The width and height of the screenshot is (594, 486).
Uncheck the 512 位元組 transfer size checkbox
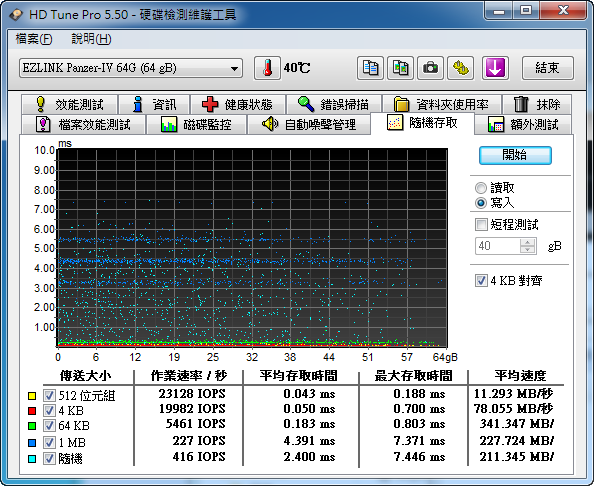pos(49,395)
